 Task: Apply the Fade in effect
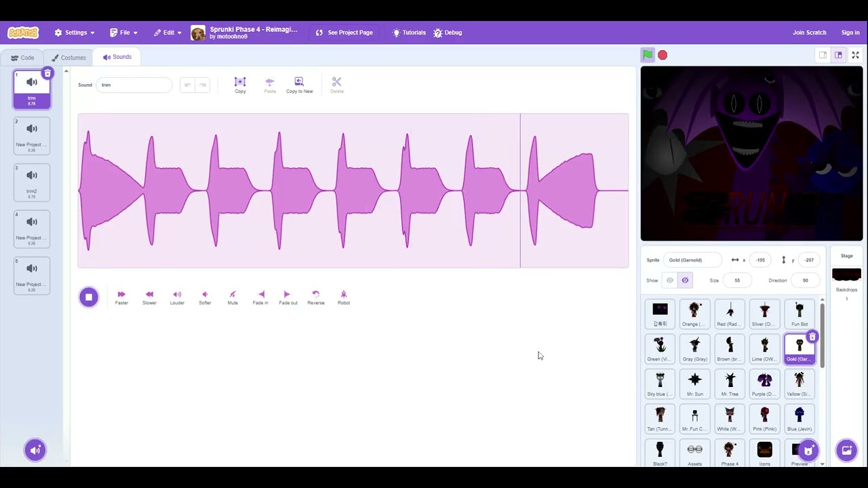(x=260, y=298)
